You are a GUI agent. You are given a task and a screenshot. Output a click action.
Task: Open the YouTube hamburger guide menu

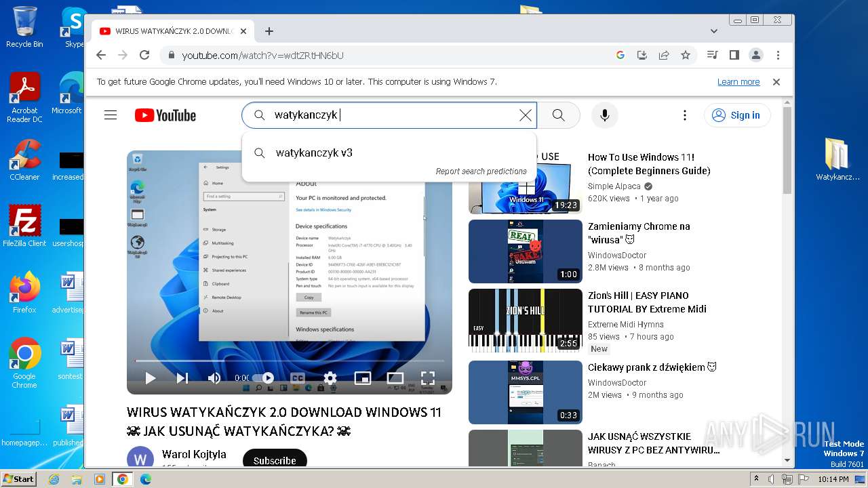coord(111,115)
